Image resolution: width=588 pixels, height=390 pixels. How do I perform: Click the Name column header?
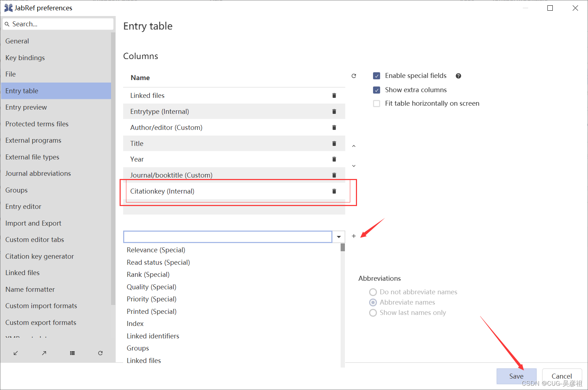tap(234, 78)
